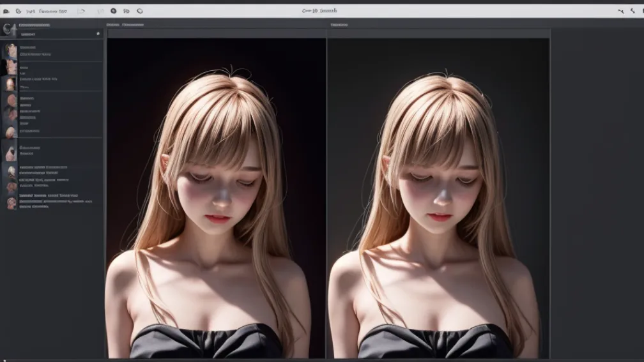The width and height of the screenshot is (644, 362).
Task: Click the solid dark circle toolbar icon
Action: 114,11
